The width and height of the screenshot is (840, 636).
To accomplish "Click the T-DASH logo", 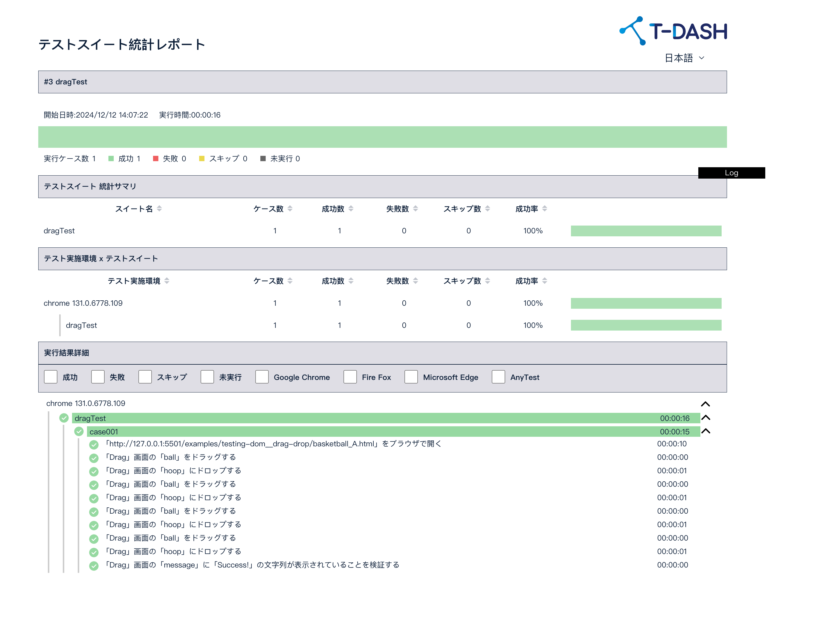I will click(673, 31).
